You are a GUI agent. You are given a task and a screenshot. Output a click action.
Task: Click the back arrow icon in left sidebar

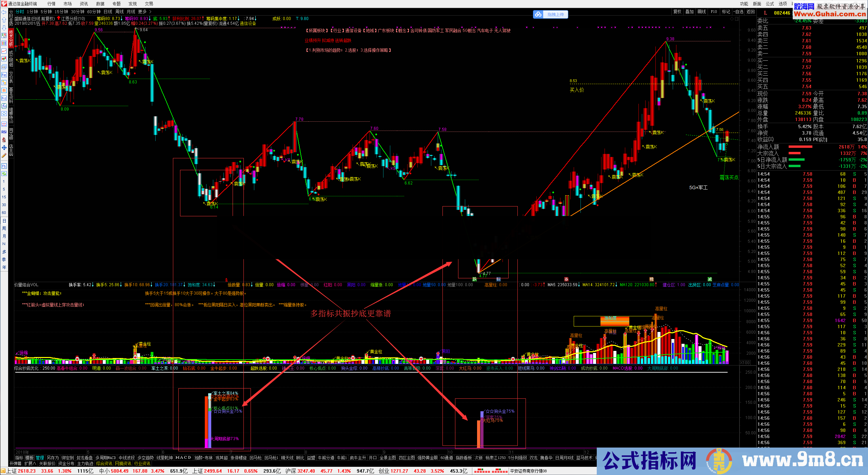point(4,13)
